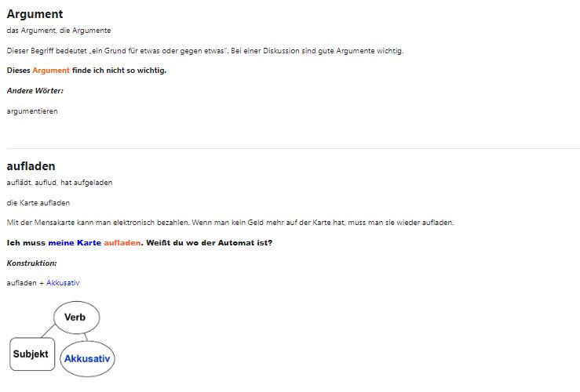
Task: Click blue 'meine Karte' text
Action: pos(75,242)
